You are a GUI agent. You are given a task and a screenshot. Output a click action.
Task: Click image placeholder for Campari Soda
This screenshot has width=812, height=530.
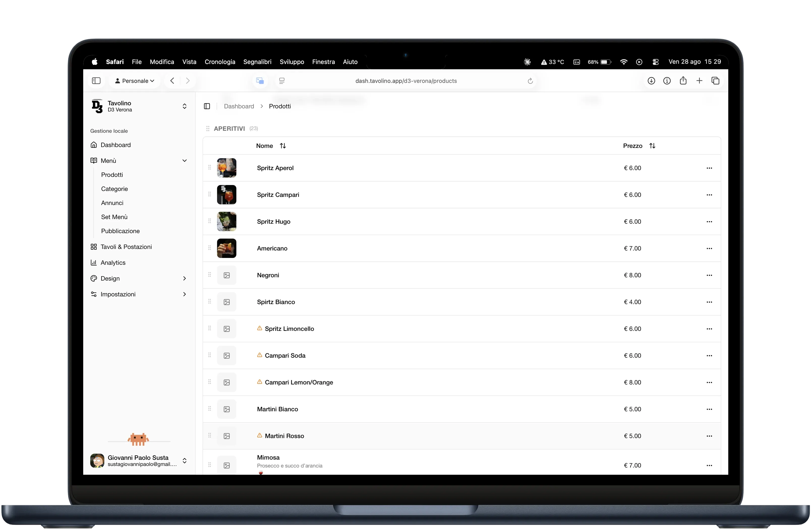(226, 356)
